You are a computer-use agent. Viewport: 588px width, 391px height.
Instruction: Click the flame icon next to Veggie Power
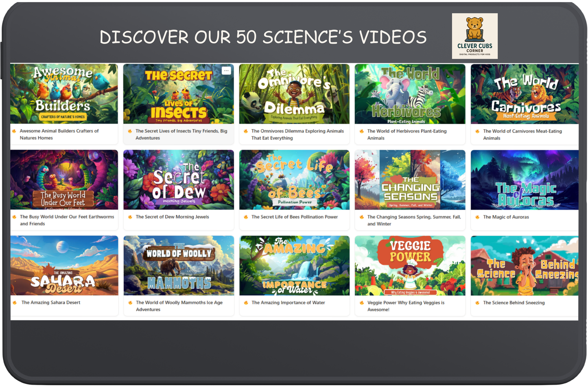pyautogui.click(x=361, y=303)
